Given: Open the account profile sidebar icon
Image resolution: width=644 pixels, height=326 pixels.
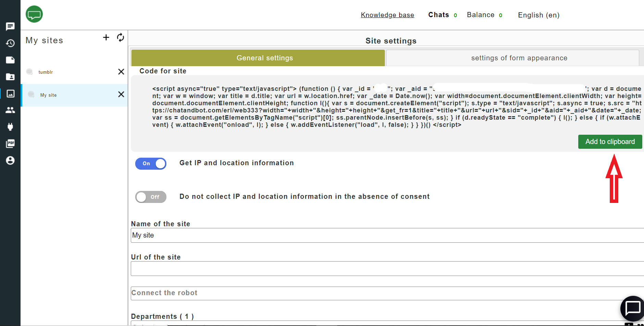Looking at the screenshot, I should tap(10, 160).
